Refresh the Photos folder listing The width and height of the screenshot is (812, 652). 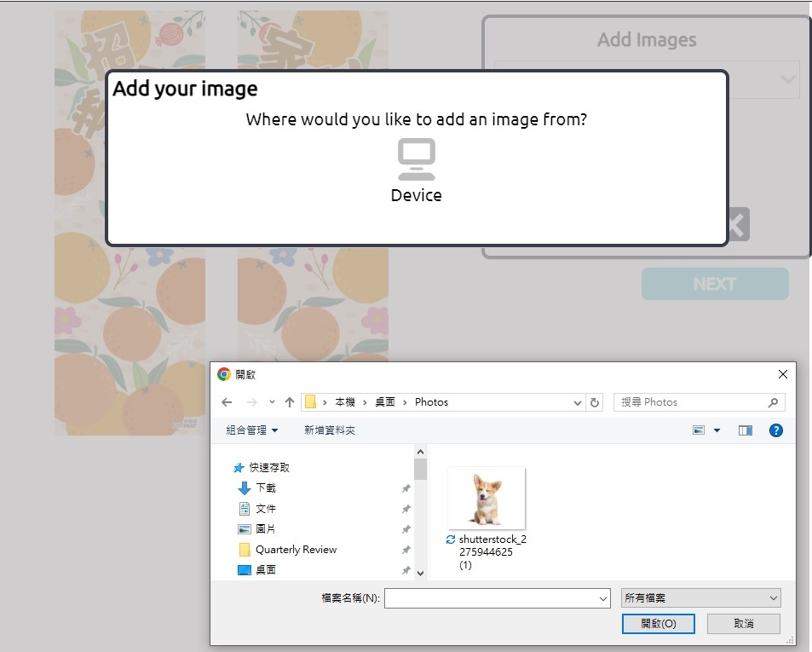coord(595,402)
